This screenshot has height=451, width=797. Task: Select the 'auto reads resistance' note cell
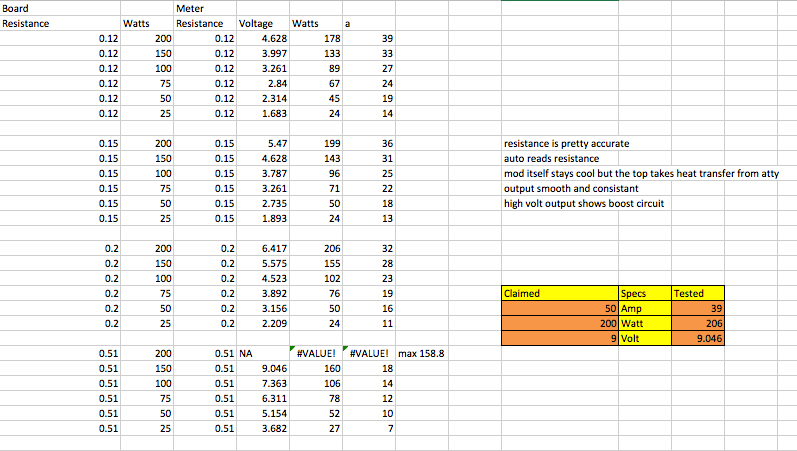[x=552, y=159]
